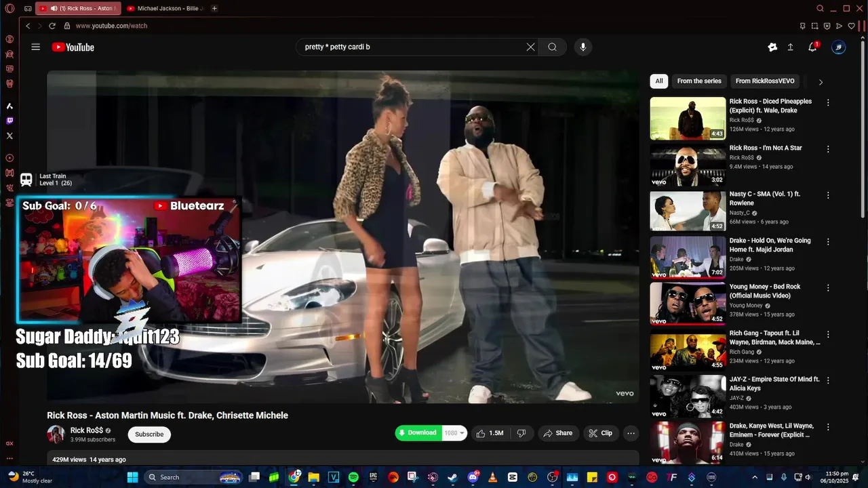
Task: Switch to Michael Jackson Billie Jean tab
Action: point(165,8)
